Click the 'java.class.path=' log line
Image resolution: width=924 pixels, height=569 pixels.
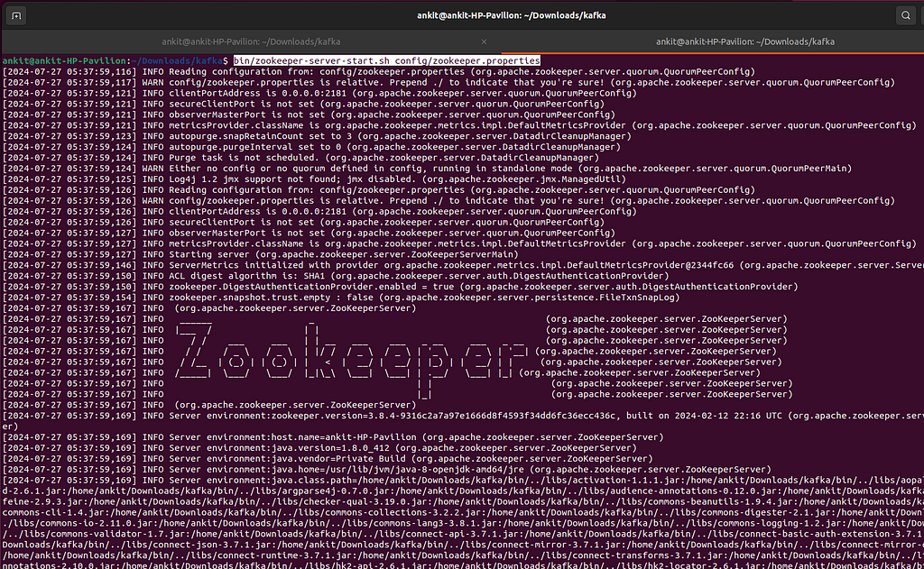pyautogui.click(x=462, y=481)
